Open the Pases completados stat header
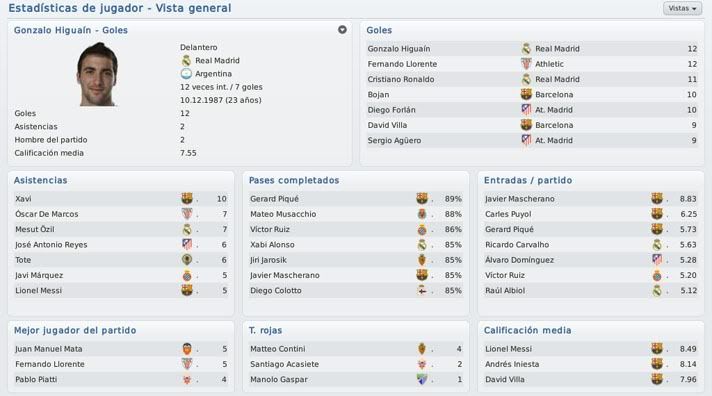Viewport: 712px width, 396px height. point(294,180)
